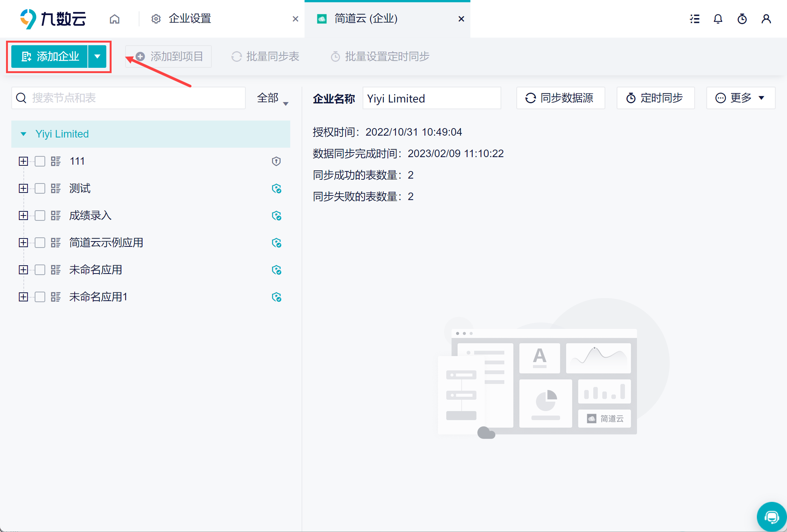
Task: Tick the checkbox for 成绩录入
Action: click(x=40, y=216)
